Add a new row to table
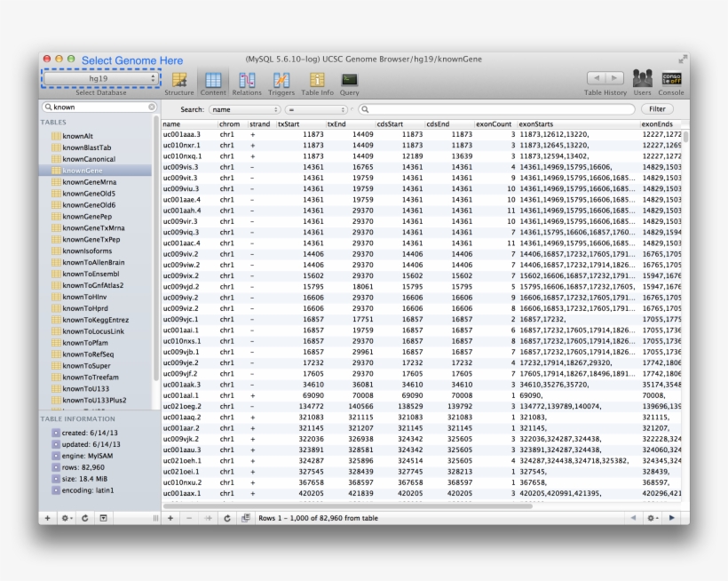 [x=170, y=517]
